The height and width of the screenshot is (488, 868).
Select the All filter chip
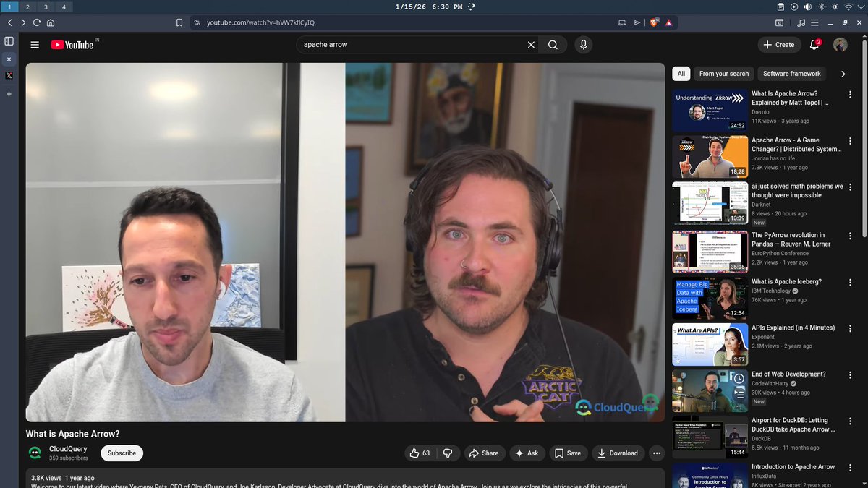coord(681,74)
